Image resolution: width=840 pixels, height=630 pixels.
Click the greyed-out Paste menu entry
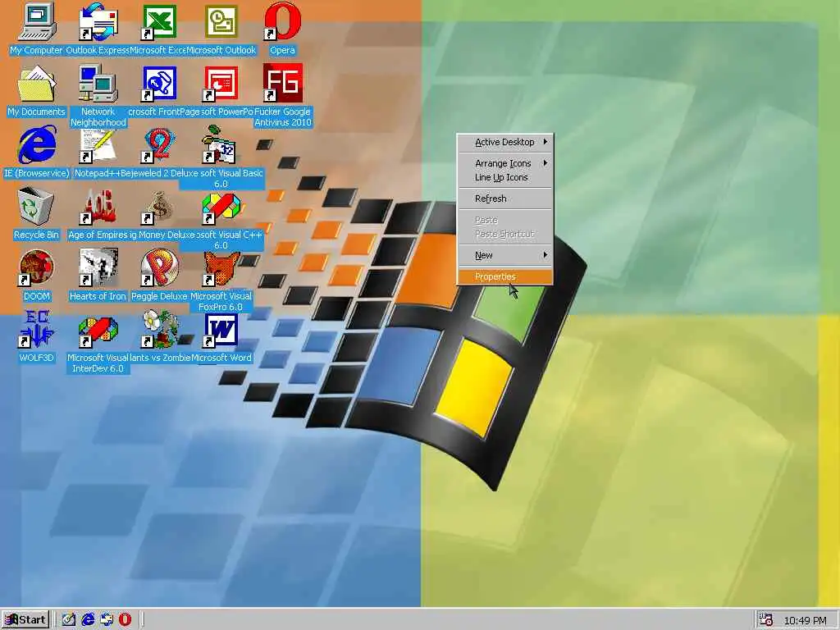point(505,220)
